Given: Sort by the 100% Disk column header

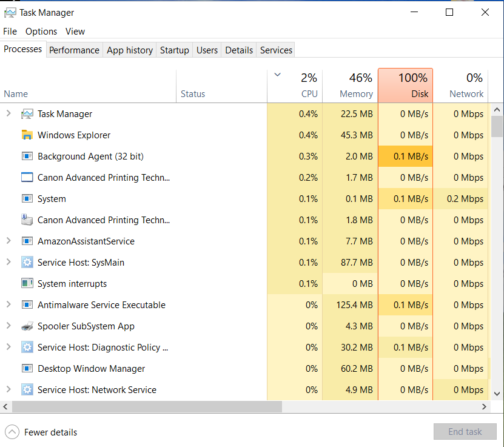Looking at the screenshot, I should (x=406, y=86).
